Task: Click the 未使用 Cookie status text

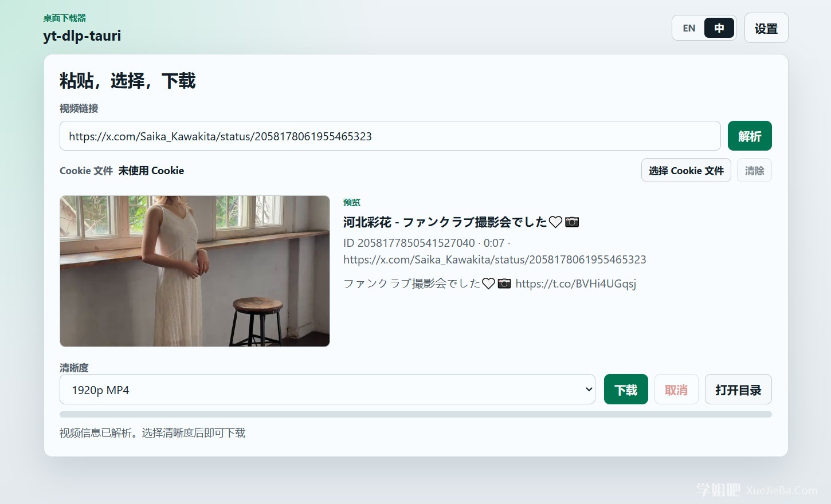Action: coord(151,171)
